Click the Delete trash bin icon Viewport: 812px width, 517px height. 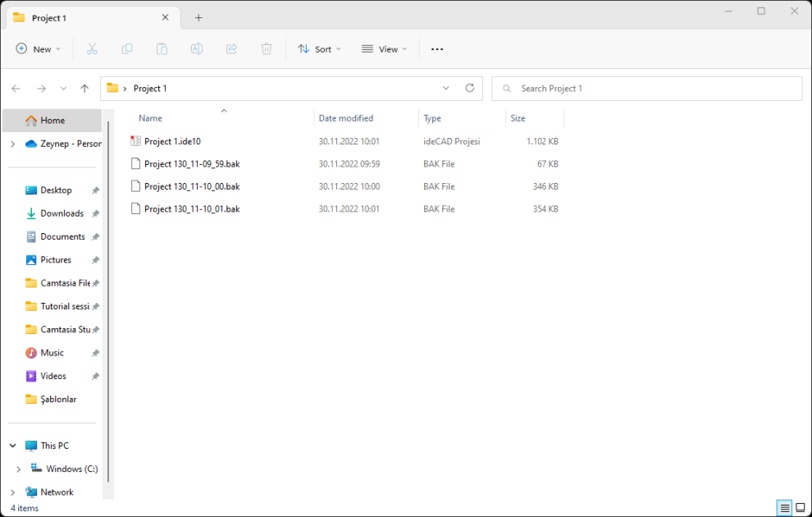(267, 49)
